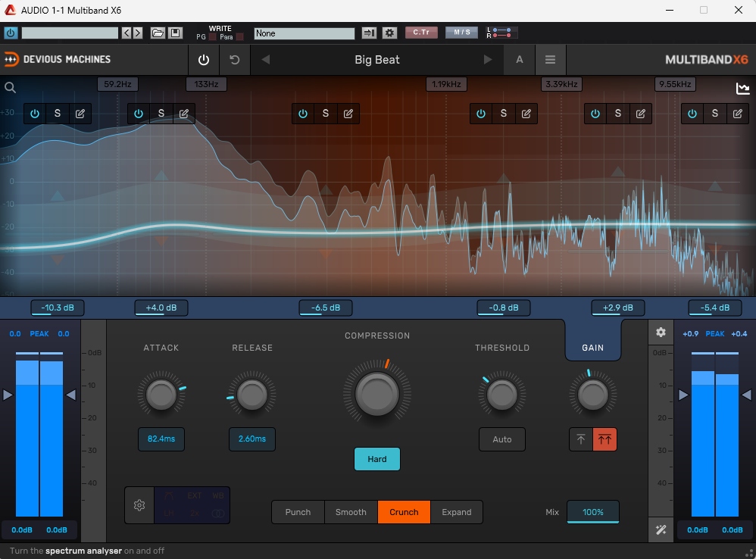
Task: Open the edit icon for the sixth band
Action: (x=738, y=114)
